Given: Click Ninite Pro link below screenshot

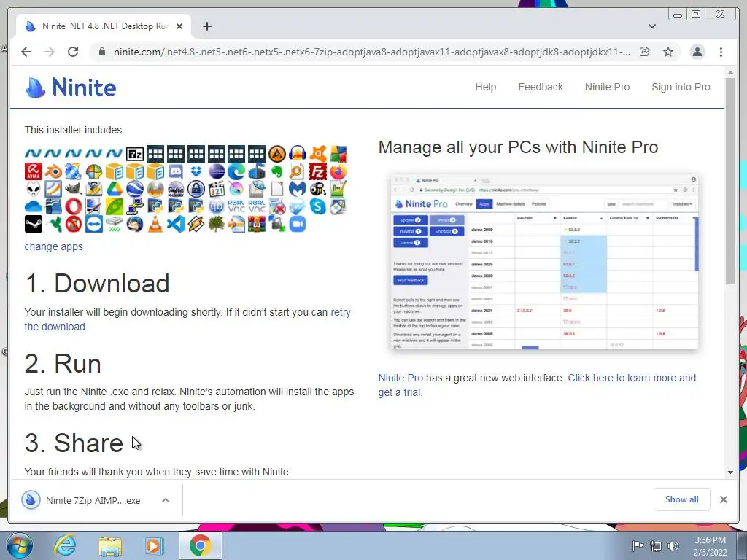Looking at the screenshot, I should 400,378.
